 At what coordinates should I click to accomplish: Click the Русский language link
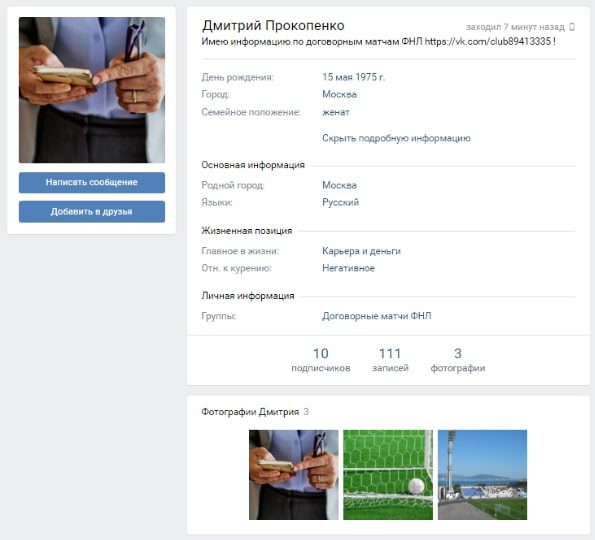(x=340, y=202)
